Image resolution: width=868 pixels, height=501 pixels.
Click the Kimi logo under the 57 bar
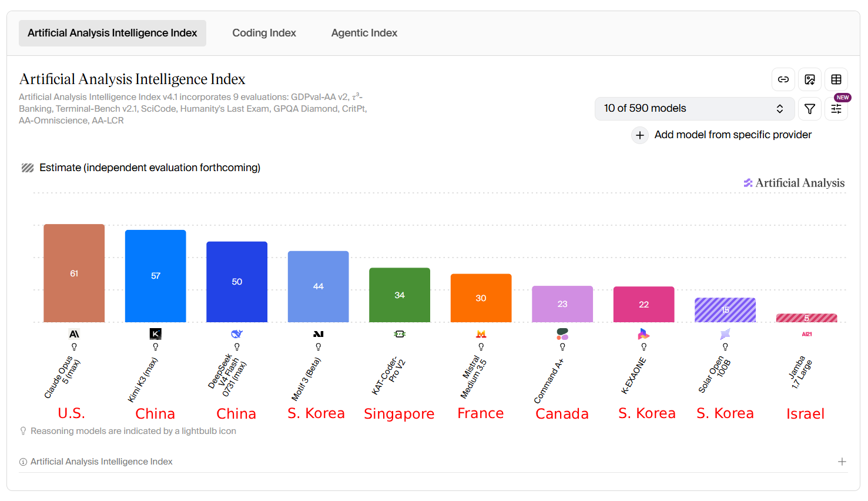pos(156,334)
